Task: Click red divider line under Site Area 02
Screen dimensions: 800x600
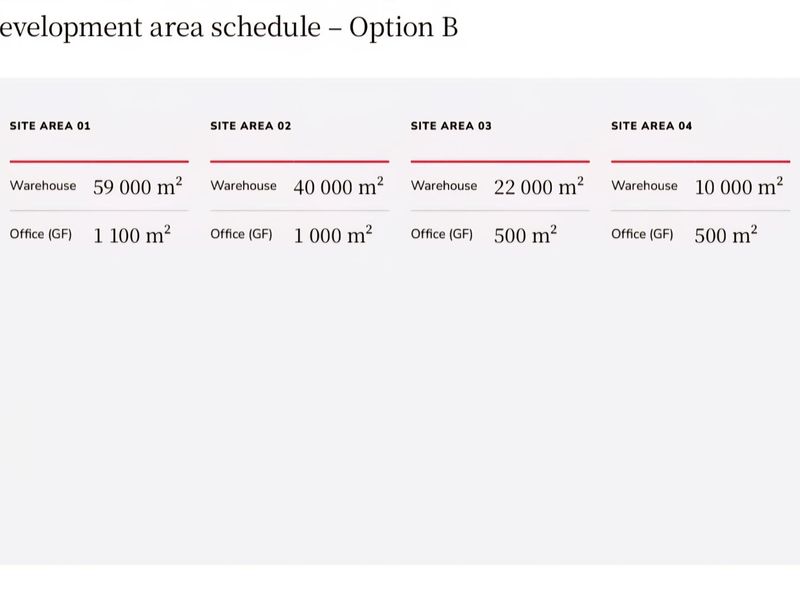Action: click(x=299, y=161)
